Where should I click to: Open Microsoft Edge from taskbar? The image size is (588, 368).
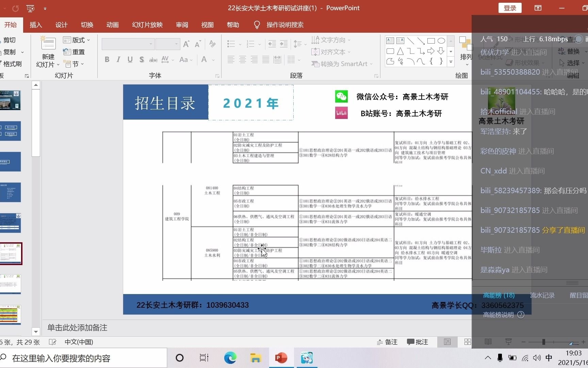pyautogui.click(x=230, y=358)
